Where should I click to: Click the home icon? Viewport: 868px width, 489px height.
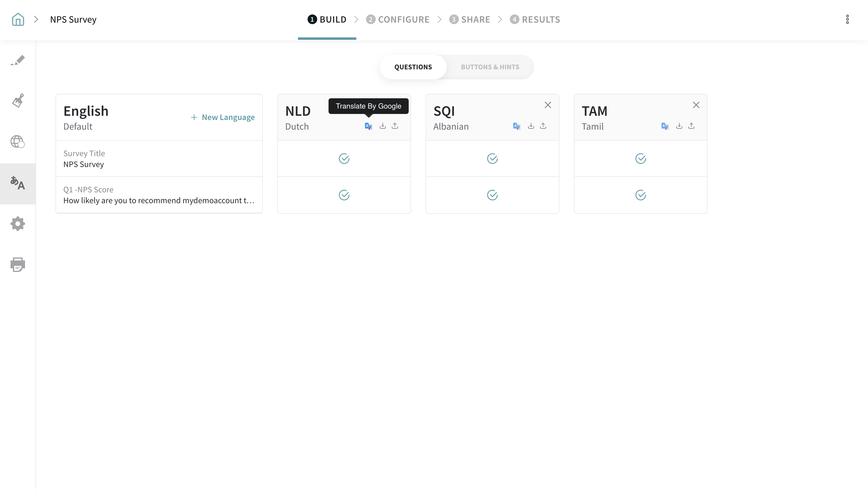click(x=18, y=20)
